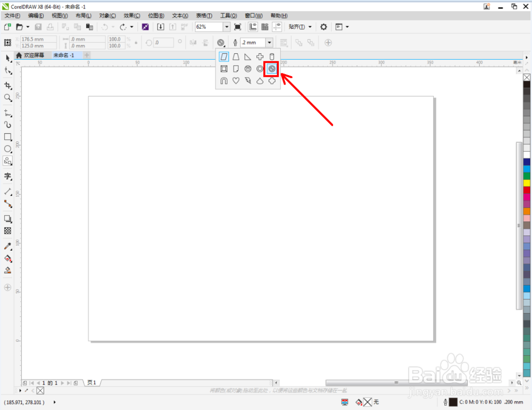Go to next page arrow
532x410 pixels.
[62, 383]
